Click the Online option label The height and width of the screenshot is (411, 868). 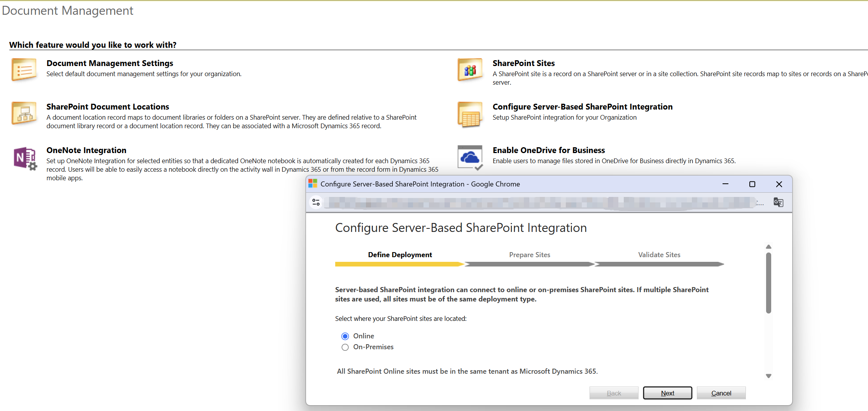[364, 336]
